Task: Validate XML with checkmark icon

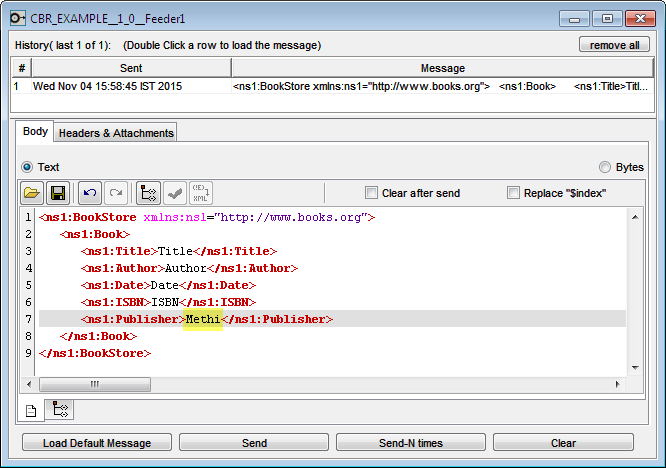Action: tap(175, 193)
